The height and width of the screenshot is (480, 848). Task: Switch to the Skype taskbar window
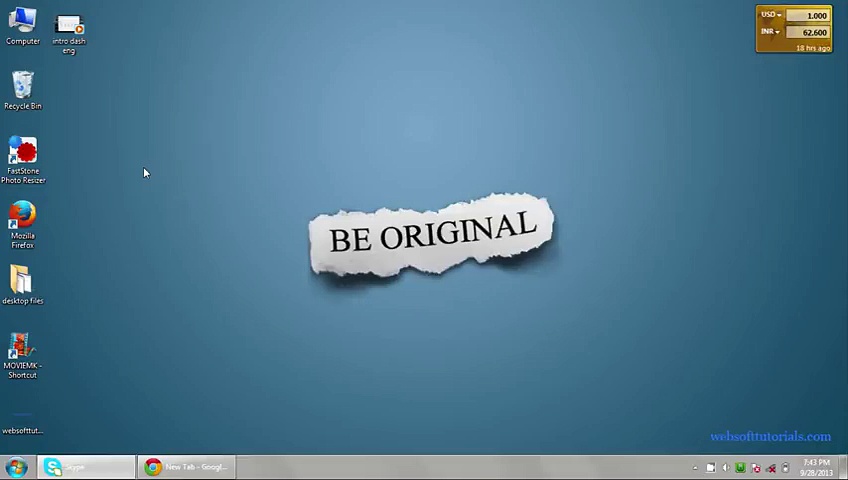point(86,467)
